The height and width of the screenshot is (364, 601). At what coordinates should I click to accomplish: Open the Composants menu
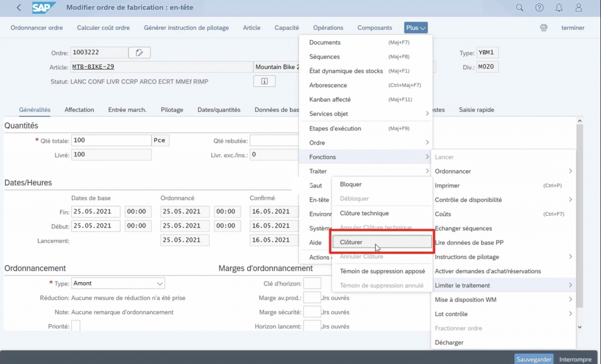coord(374,27)
